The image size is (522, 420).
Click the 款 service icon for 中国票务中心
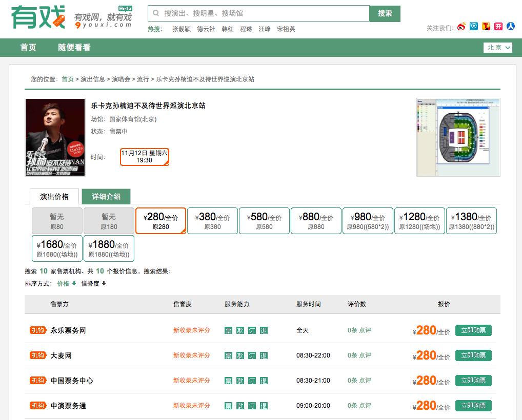(240, 381)
